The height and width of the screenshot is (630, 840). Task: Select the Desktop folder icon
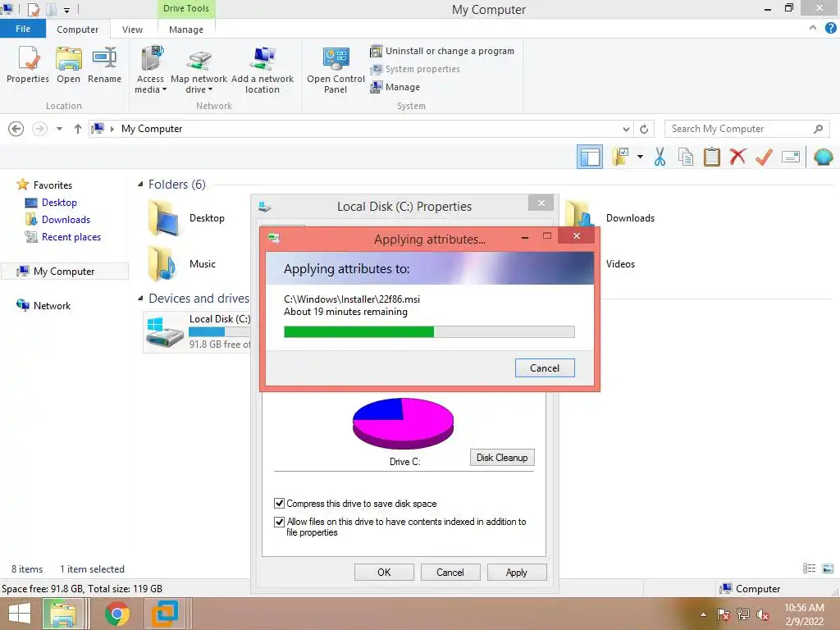click(164, 218)
